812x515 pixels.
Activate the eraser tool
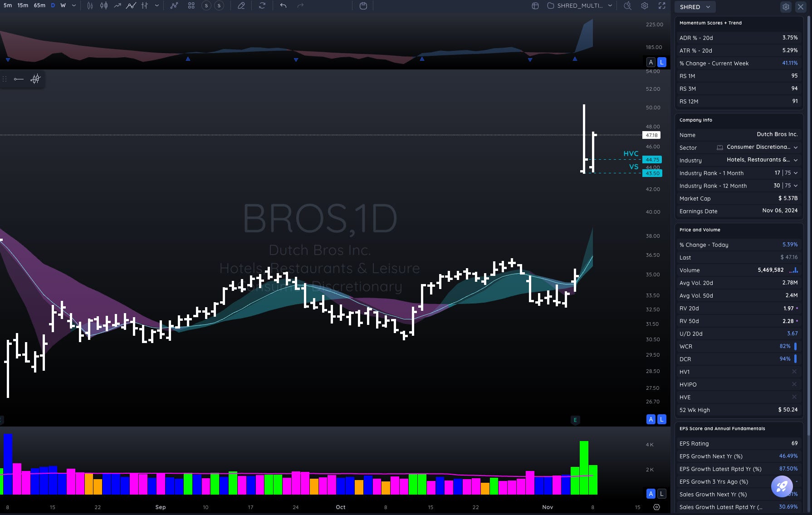(x=241, y=5)
